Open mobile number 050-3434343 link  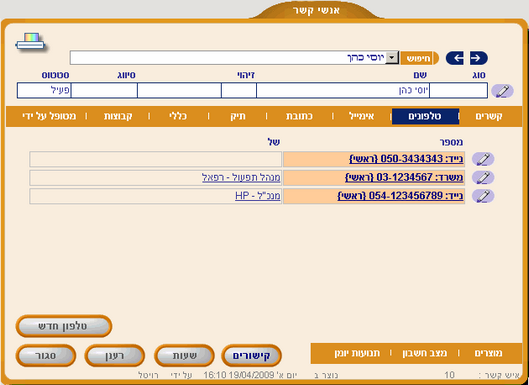point(406,159)
